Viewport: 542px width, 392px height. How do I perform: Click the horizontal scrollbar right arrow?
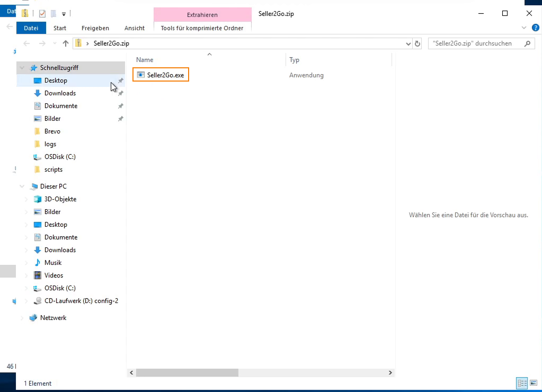pyautogui.click(x=390, y=372)
